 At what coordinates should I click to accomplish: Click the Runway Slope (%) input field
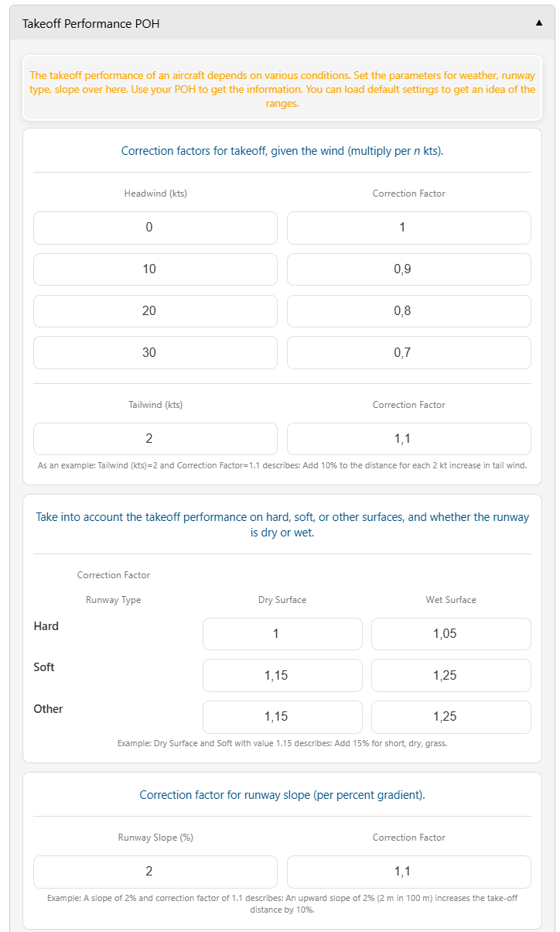pyautogui.click(x=155, y=872)
